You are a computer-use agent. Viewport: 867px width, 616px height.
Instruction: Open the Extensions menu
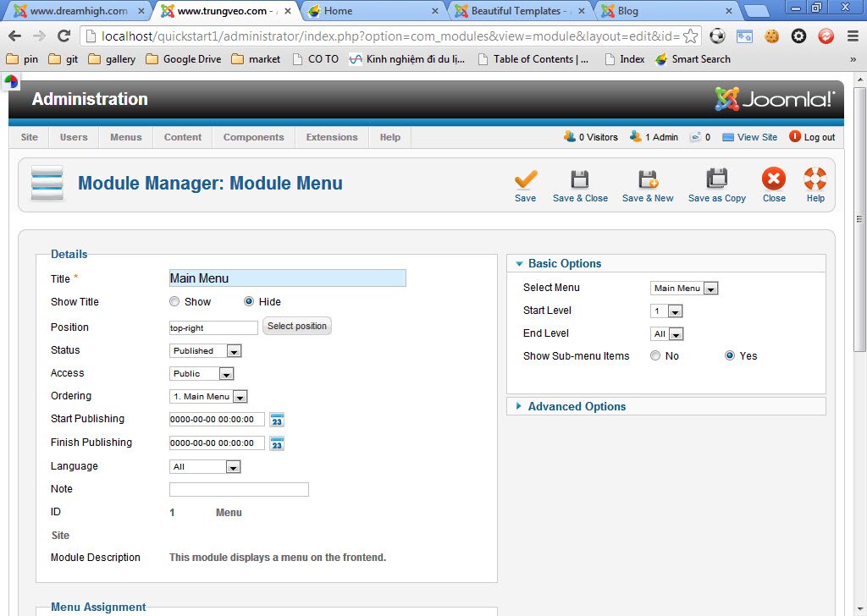point(331,136)
